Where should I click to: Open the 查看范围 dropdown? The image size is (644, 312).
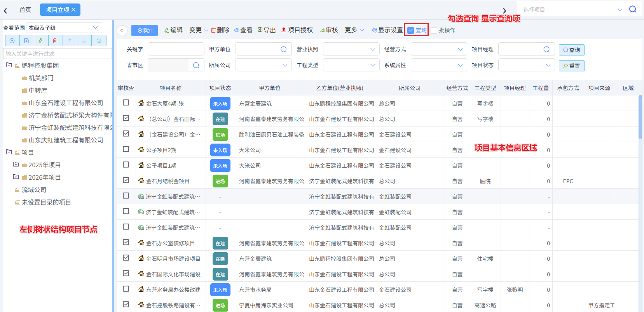[x=64, y=28]
